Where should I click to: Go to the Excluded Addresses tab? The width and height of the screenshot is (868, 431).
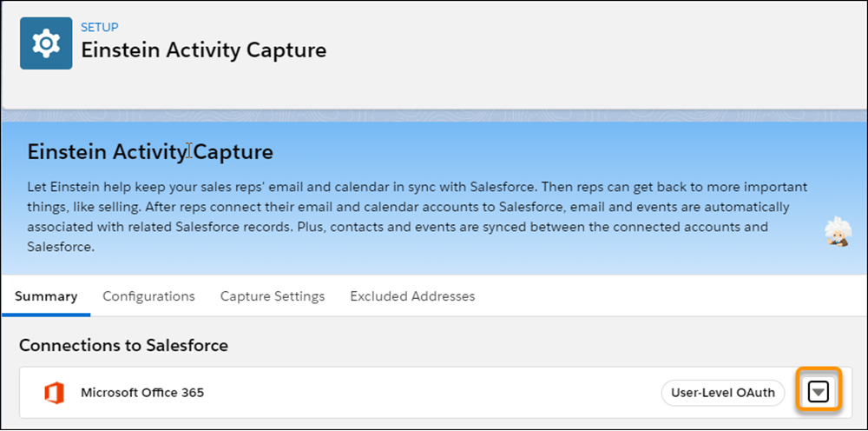(x=412, y=296)
